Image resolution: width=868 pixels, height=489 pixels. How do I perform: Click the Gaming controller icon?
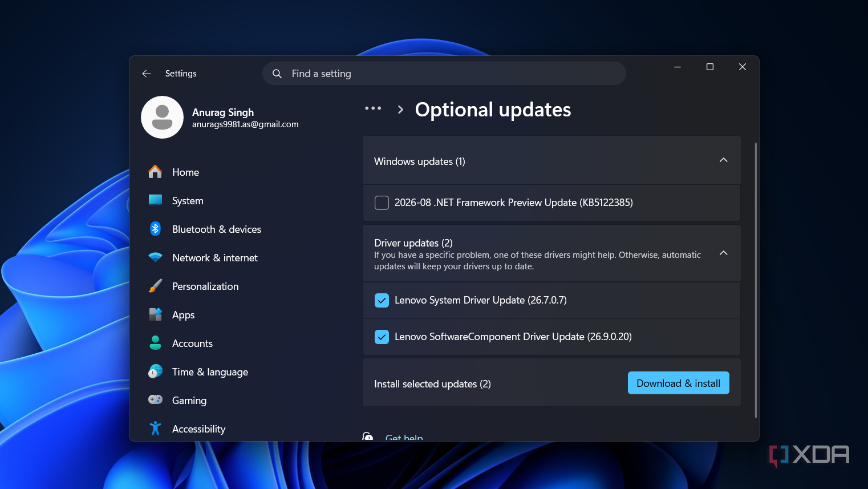(x=155, y=400)
